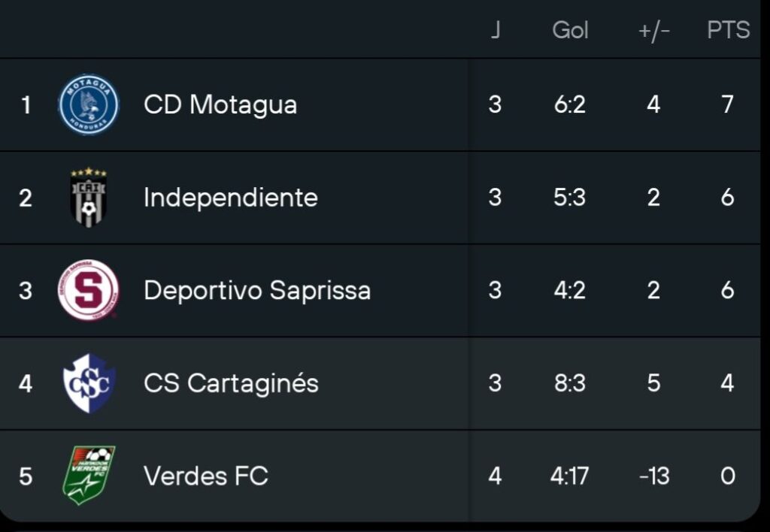Open the CD Motagua team page
The width and height of the screenshot is (770, 532).
(x=220, y=104)
